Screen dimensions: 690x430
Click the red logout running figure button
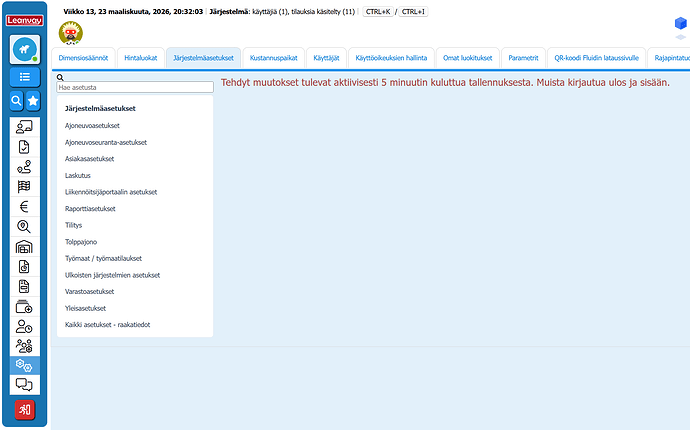coord(25,410)
